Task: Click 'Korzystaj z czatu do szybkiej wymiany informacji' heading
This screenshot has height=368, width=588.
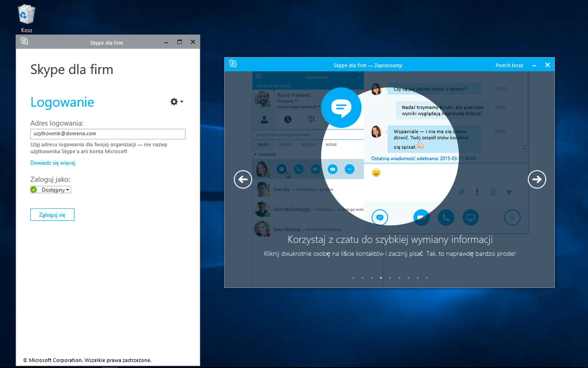Action: coord(390,239)
